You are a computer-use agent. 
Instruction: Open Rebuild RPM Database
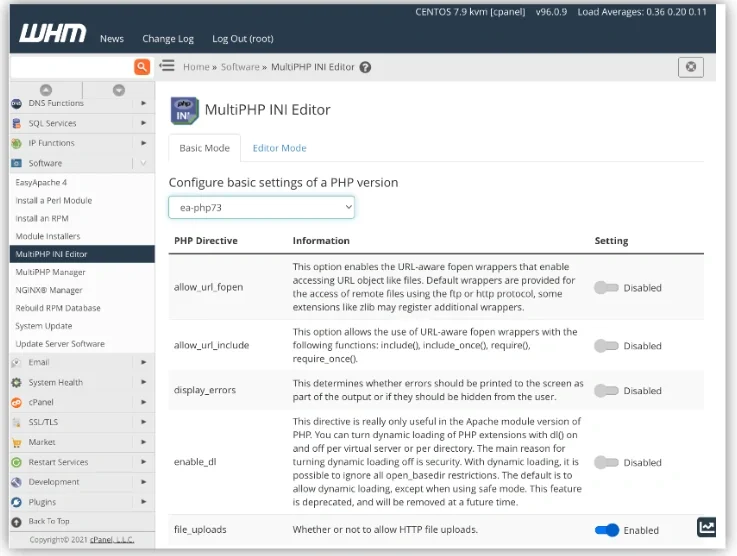tap(58, 308)
